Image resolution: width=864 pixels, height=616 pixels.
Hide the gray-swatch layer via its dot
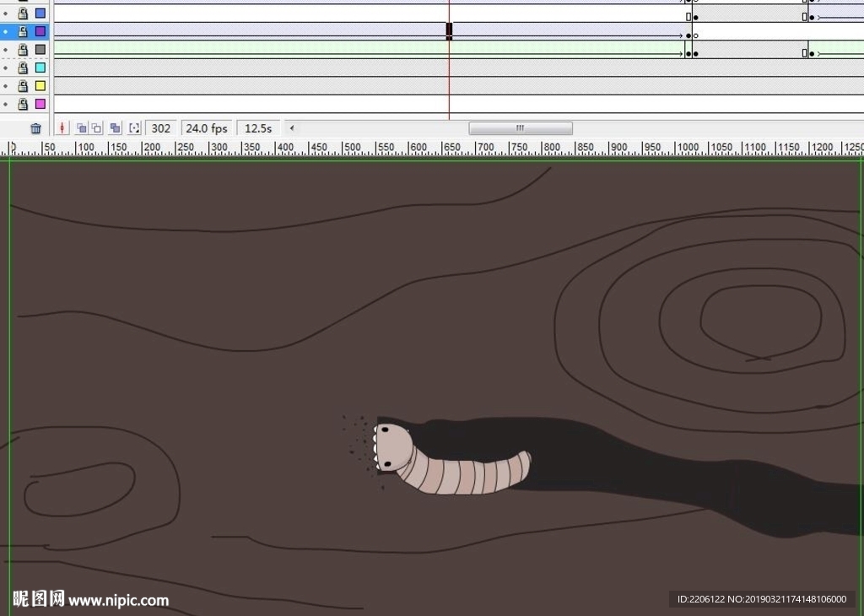tap(6, 50)
